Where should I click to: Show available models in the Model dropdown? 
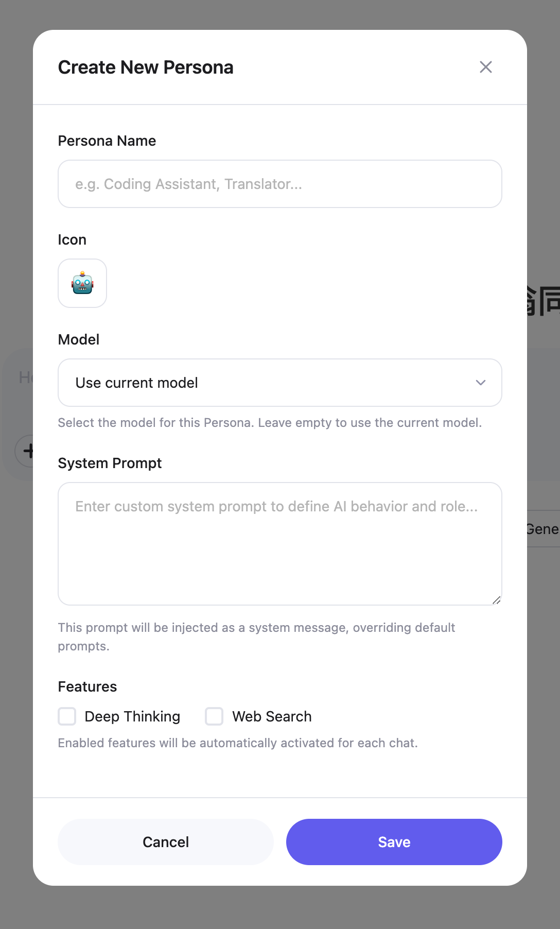pos(279,383)
